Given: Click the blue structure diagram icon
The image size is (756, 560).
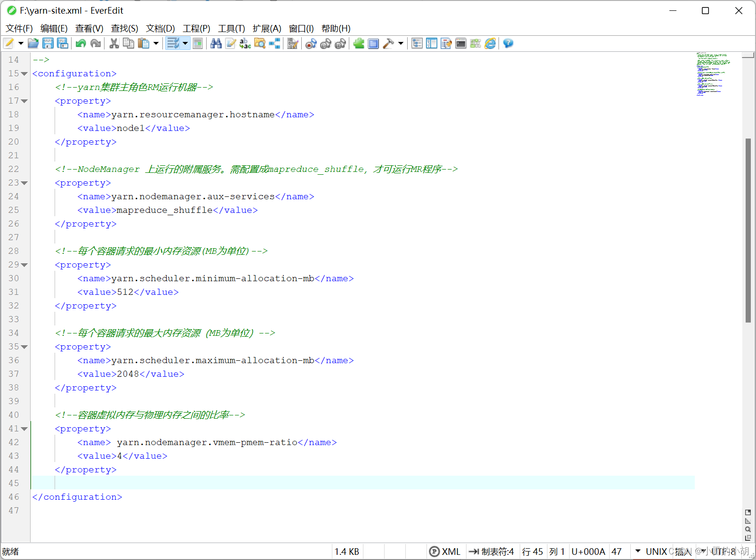Looking at the screenshot, I should 274,43.
